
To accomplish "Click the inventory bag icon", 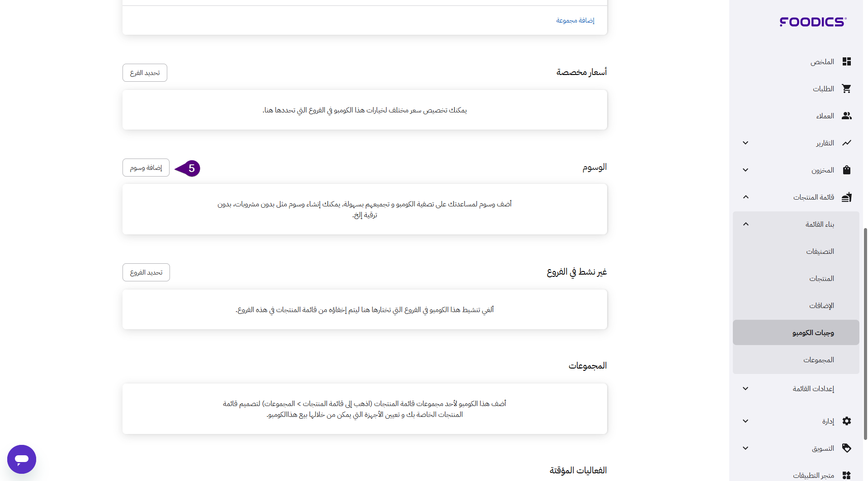I will 846,170.
